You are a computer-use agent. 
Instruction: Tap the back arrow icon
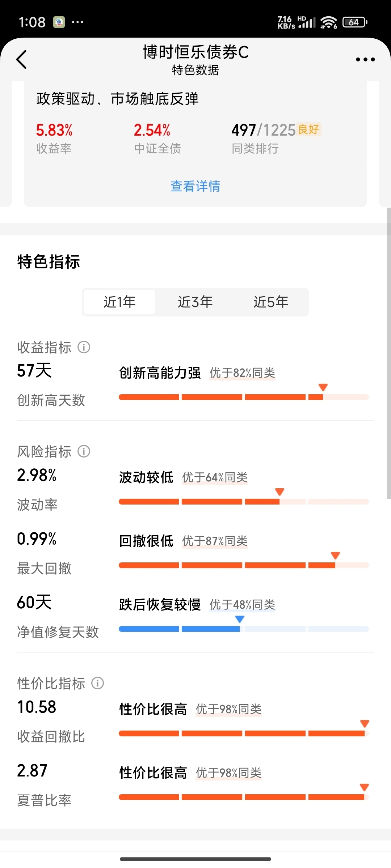click(x=22, y=59)
